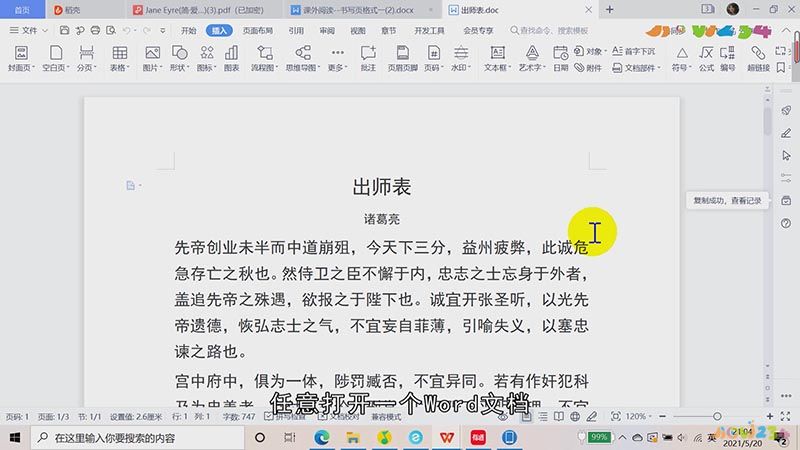
Task: Insert a picture (图片)
Action: click(x=152, y=58)
